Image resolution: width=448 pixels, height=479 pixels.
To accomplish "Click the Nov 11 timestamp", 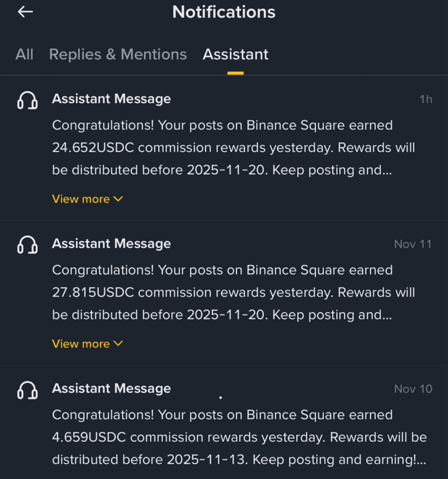I will [413, 244].
